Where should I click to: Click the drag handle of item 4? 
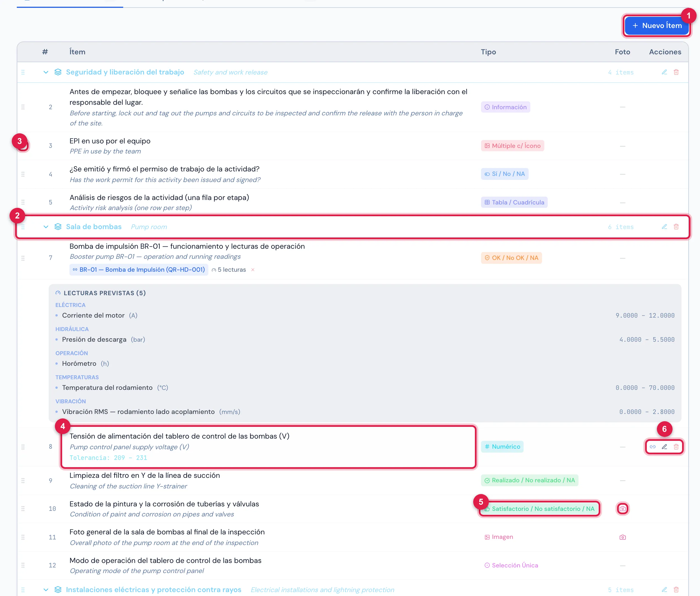click(x=23, y=174)
